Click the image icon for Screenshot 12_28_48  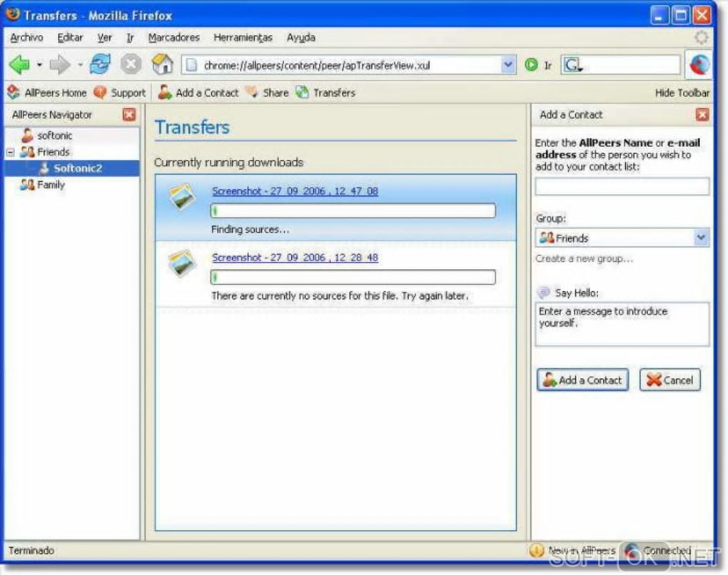[x=183, y=263]
